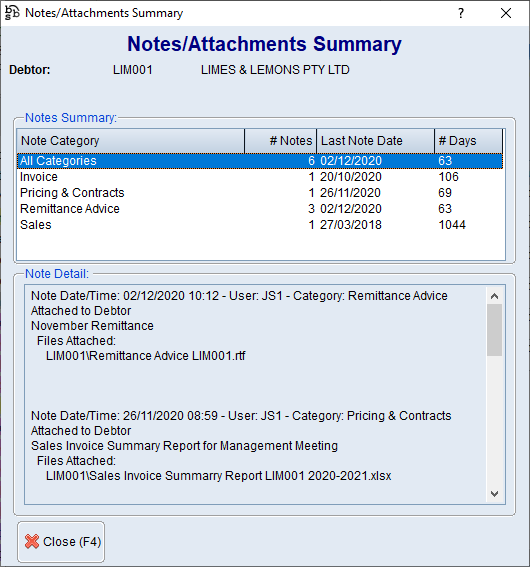Click the Note Detail scroll up arrow
530x567 pixels.
(495, 296)
